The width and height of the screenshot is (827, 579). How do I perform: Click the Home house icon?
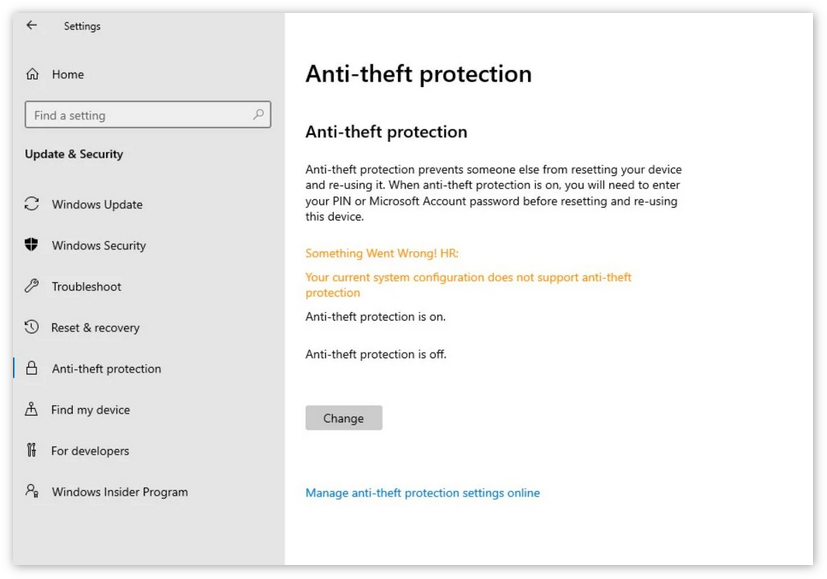32,74
